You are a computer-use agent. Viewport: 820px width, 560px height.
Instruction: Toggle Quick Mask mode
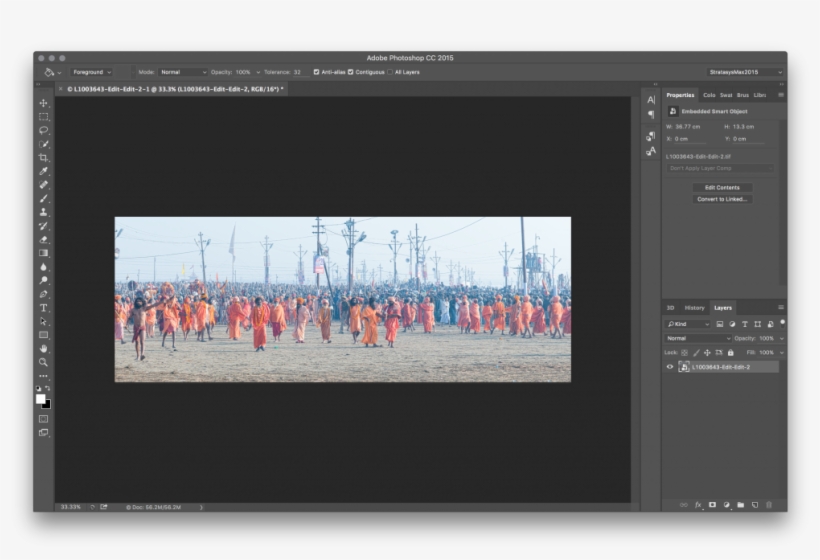click(44, 419)
